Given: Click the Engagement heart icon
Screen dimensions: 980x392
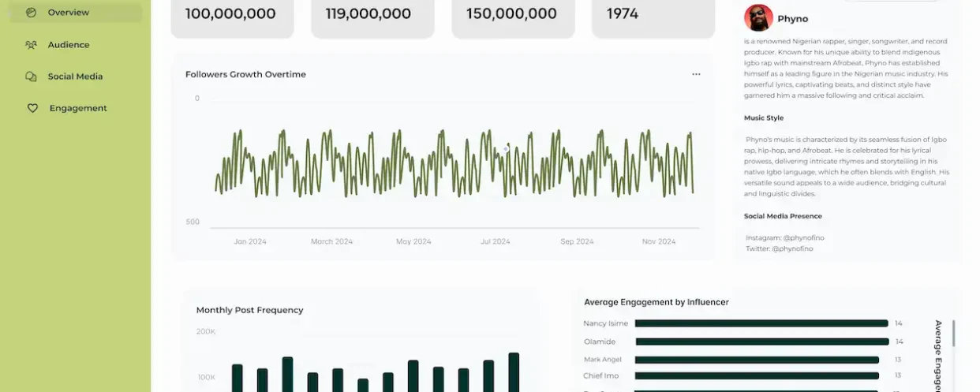Looking at the screenshot, I should (x=32, y=108).
